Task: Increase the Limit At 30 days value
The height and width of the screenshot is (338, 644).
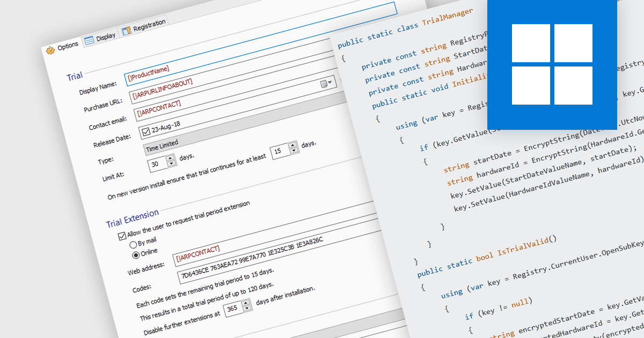Action: pos(170,159)
